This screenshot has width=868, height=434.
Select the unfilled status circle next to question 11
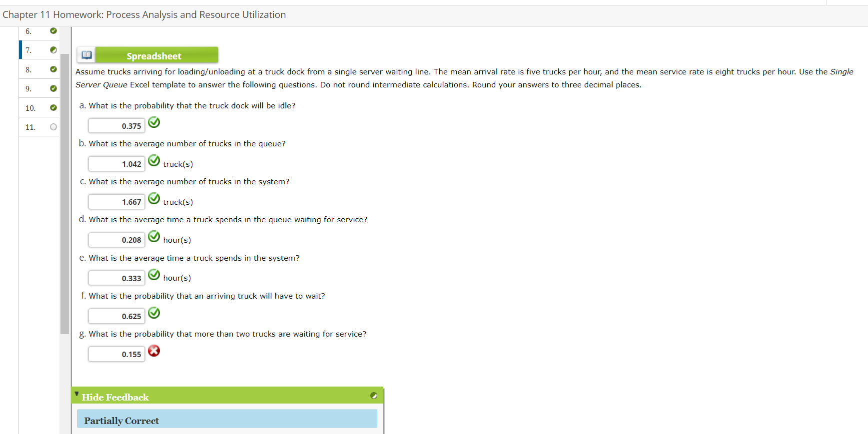coord(53,127)
